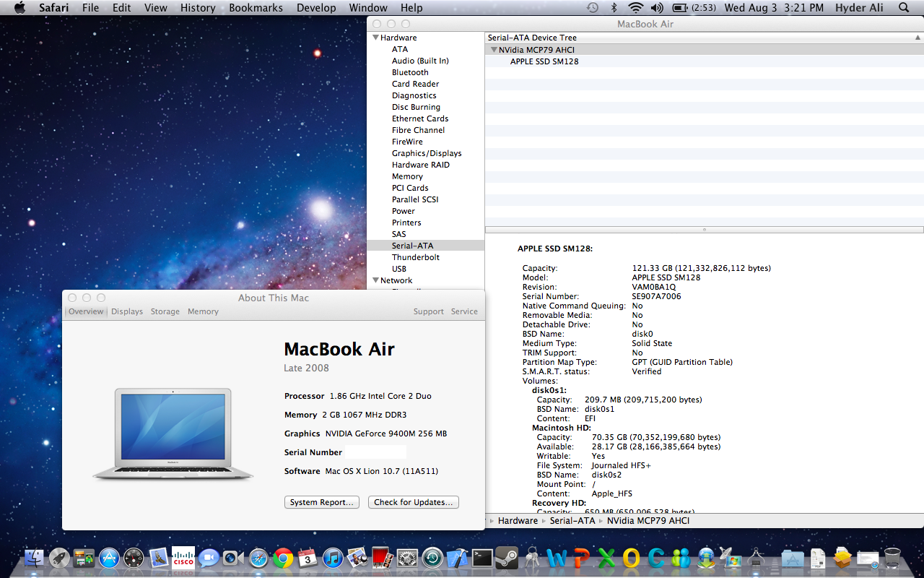Open the Apple menu
924x578 pixels.
point(19,7)
